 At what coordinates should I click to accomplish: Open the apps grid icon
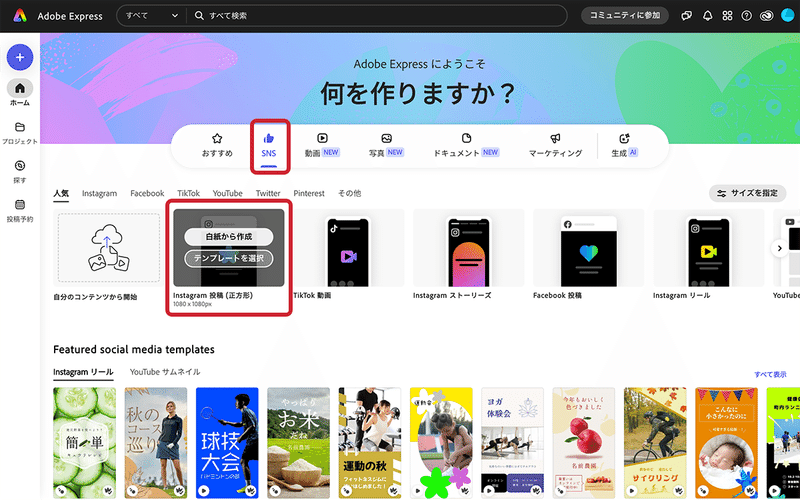click(727, 16)
